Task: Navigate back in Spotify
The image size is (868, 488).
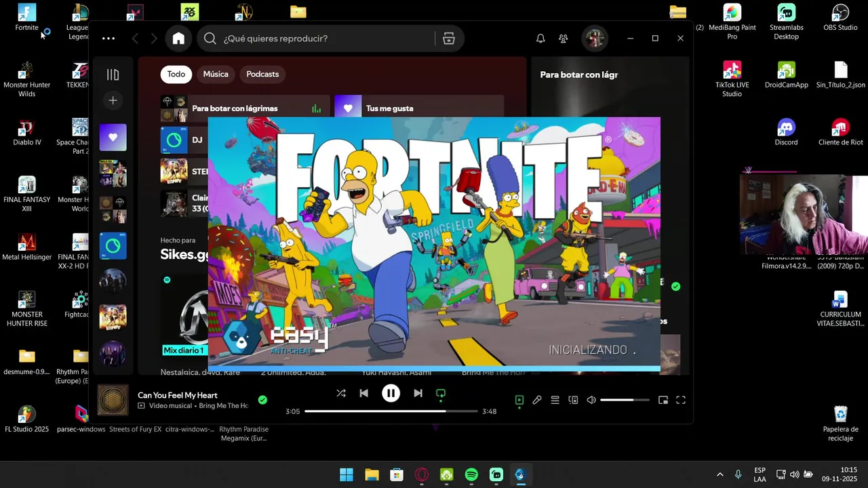Action: [135, 39]
